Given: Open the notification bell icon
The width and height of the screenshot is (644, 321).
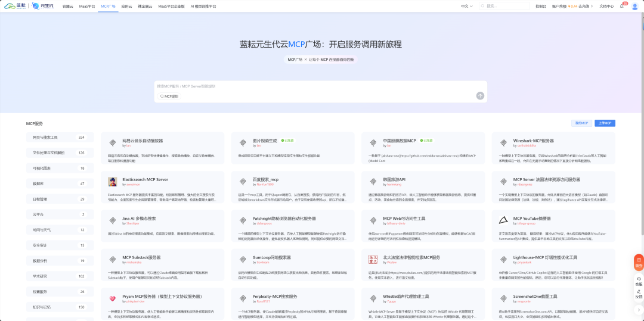Looking at the screenshot, I should pos(621,6).
